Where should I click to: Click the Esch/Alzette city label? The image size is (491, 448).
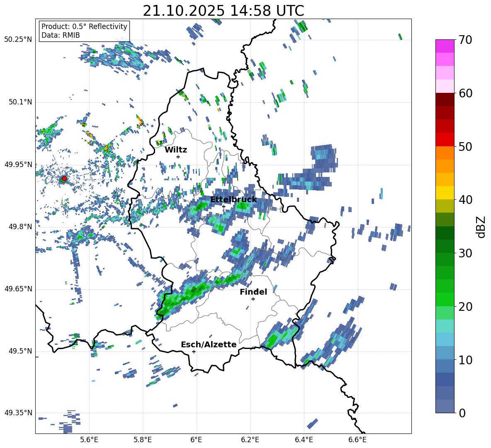click(209, 344)
